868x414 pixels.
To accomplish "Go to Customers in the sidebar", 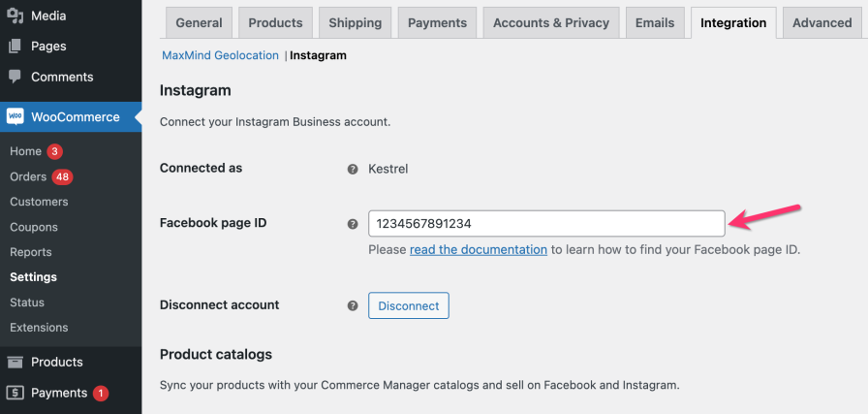I will coord(39,202).
